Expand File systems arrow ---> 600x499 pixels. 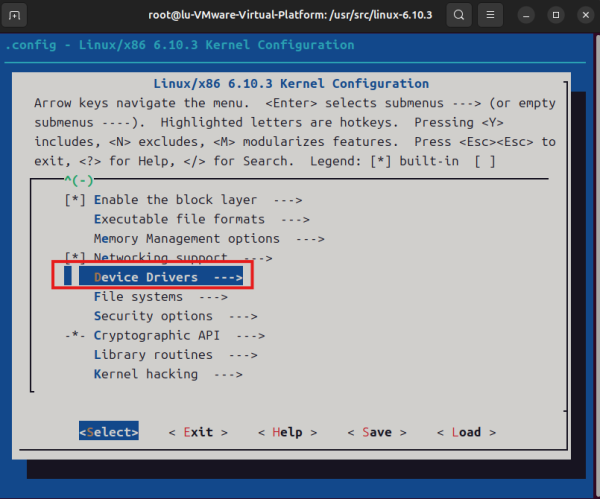[x=213, y=297]
